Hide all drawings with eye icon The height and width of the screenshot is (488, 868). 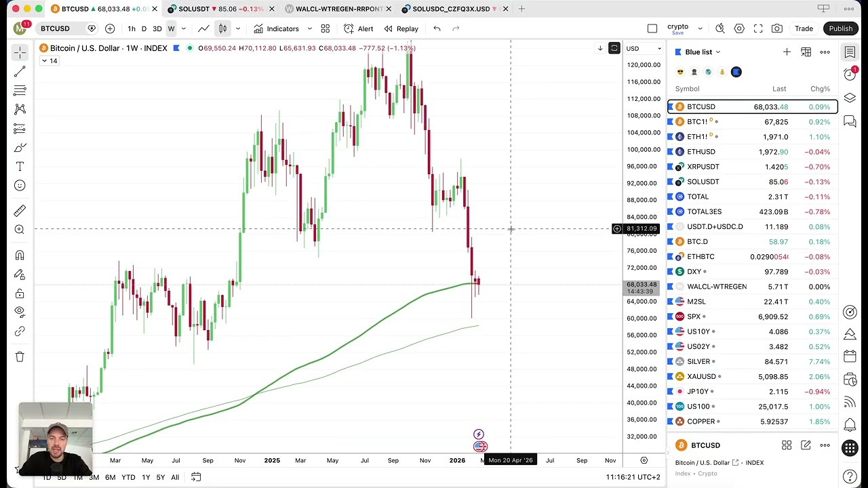(20, 312)
